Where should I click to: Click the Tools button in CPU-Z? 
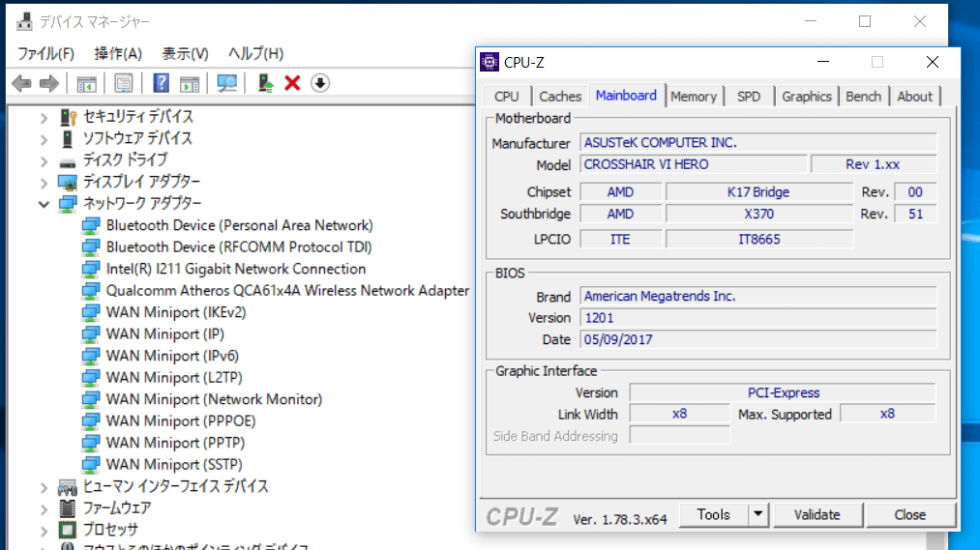713,514
